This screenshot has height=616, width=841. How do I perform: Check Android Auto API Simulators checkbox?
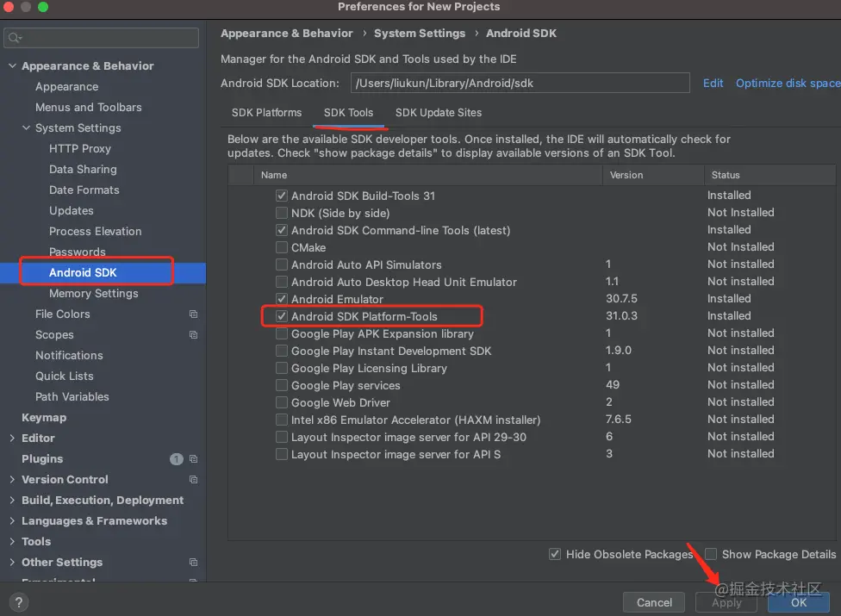point(282,264)
